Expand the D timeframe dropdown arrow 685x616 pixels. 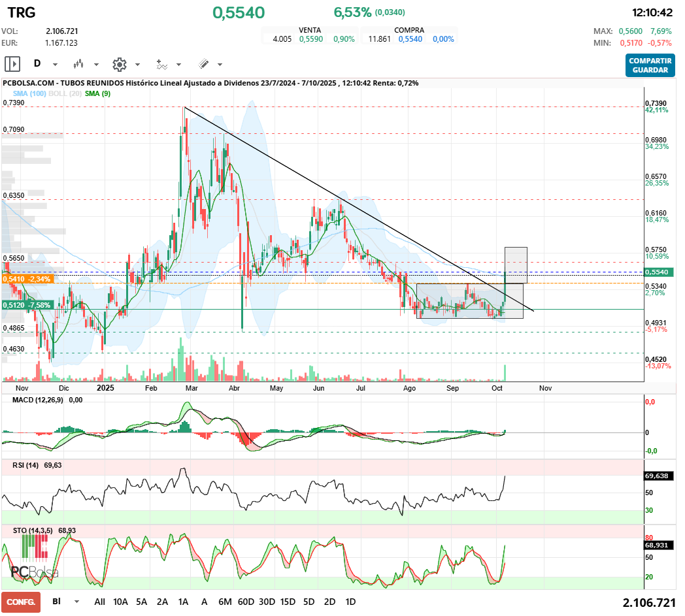click(x=55, y=65)
